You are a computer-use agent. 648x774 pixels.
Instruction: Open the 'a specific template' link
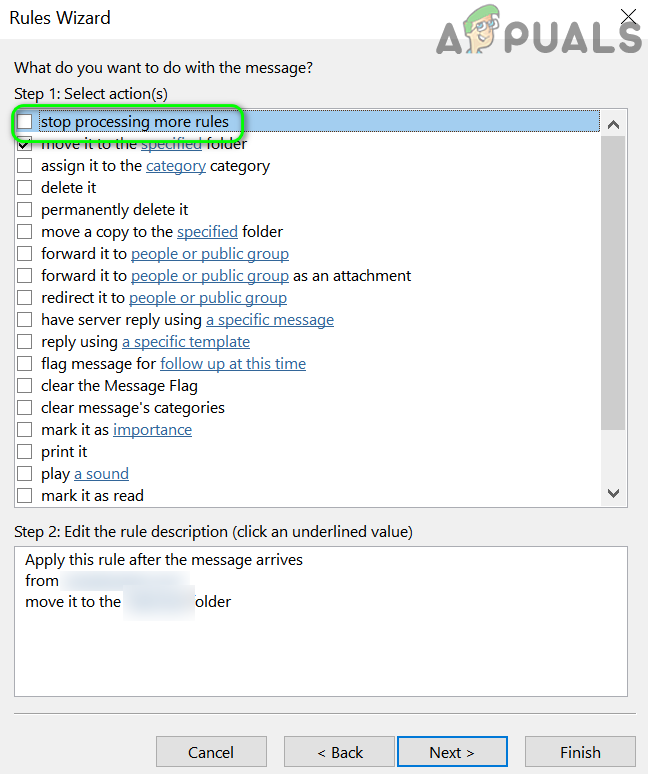(185, 342)
